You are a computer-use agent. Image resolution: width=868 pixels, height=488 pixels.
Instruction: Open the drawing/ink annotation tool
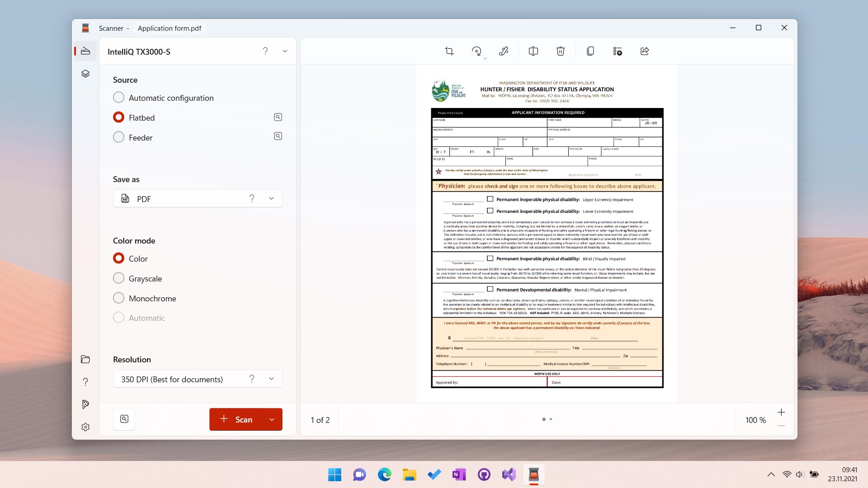[x=504, y=51]
